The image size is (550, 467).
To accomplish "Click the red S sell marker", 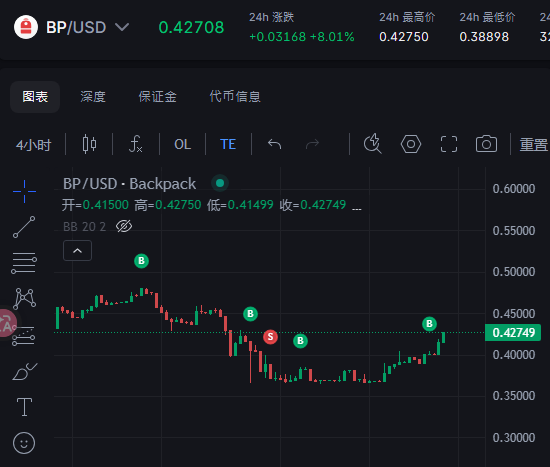I will click(x=270, y=337).
